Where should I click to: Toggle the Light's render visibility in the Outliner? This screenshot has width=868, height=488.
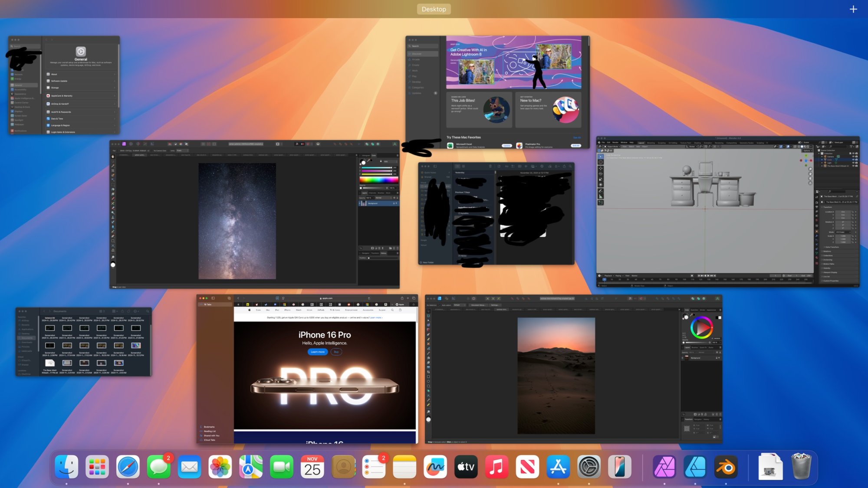[x=856, y=163]
